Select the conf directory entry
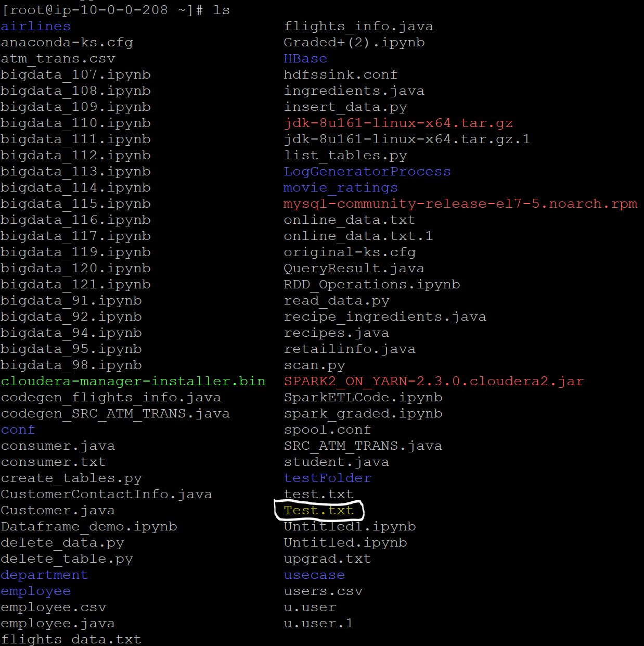The image size is (644, 646). click(x=18, y=429)
